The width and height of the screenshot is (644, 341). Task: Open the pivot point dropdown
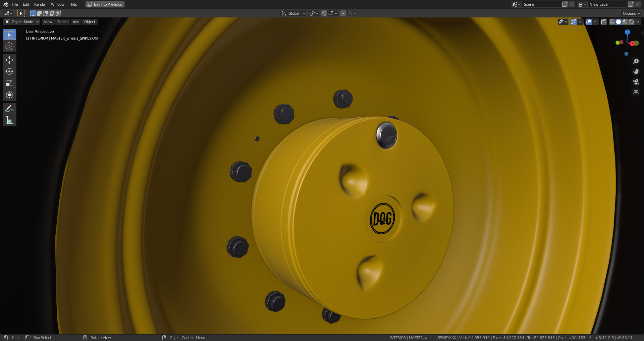(314, 13)
